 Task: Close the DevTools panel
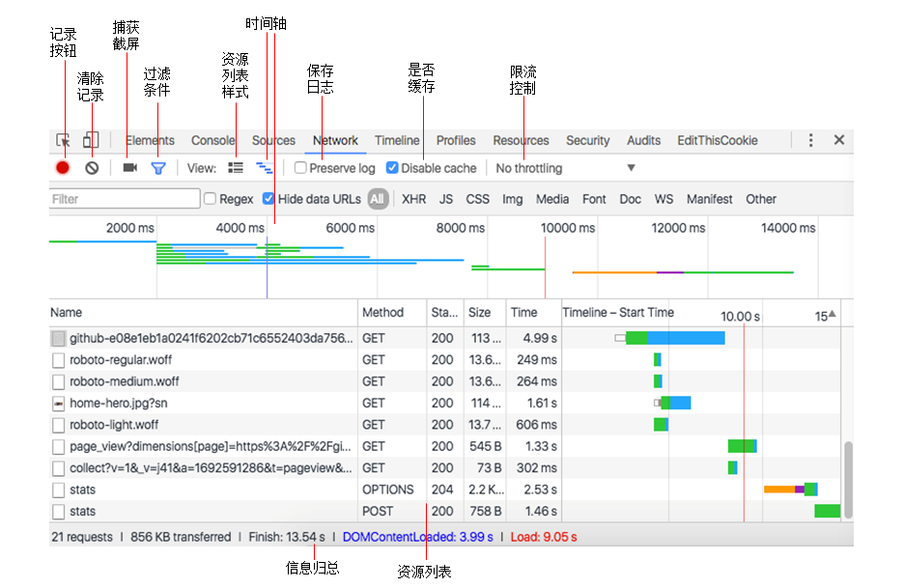click(839, 140)
